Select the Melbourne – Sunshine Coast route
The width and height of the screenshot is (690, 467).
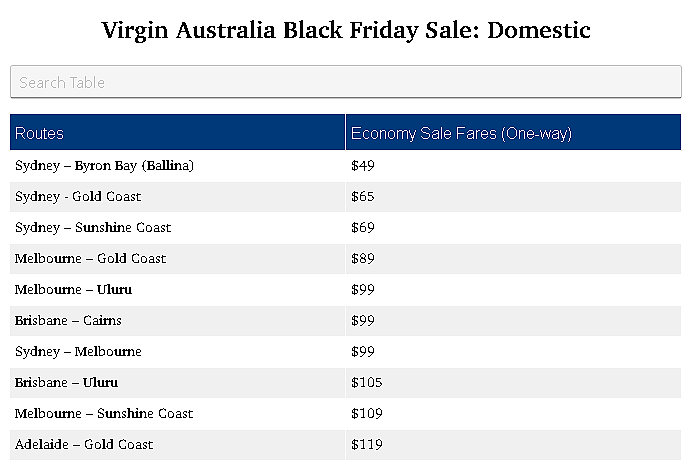tap(104, 413)
